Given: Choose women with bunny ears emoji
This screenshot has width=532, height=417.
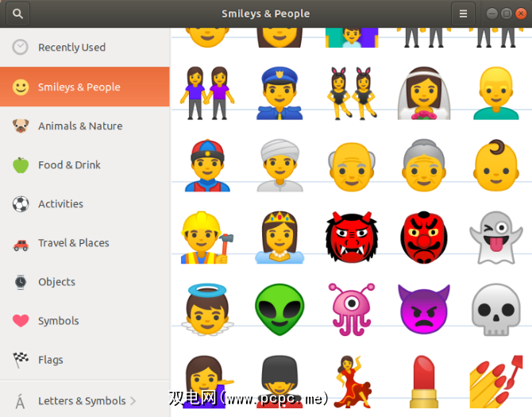Looking at the screenshot, I should pos(352,93).
